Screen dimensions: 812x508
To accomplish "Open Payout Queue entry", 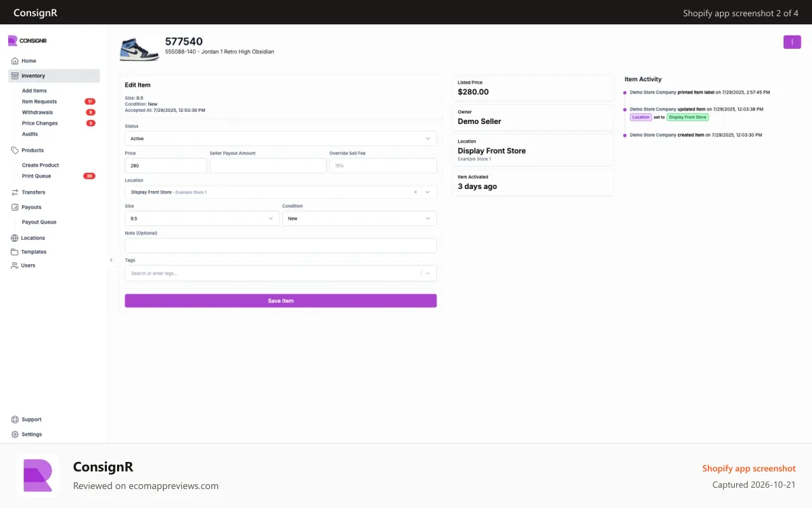I will (39, 222).
